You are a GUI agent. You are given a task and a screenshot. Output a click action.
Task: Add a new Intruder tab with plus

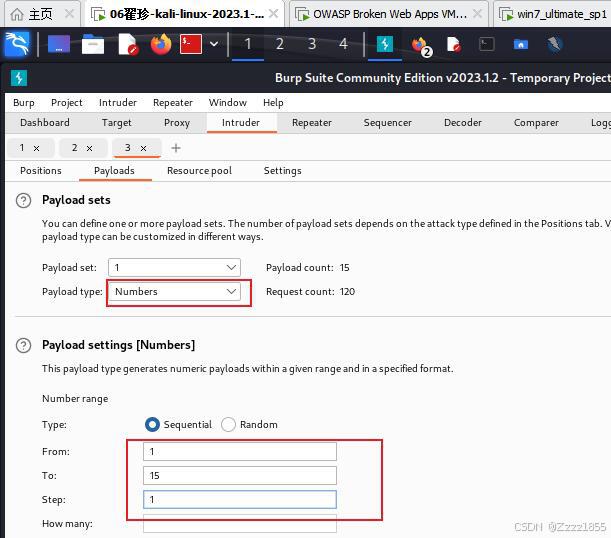tap(176, 148)
